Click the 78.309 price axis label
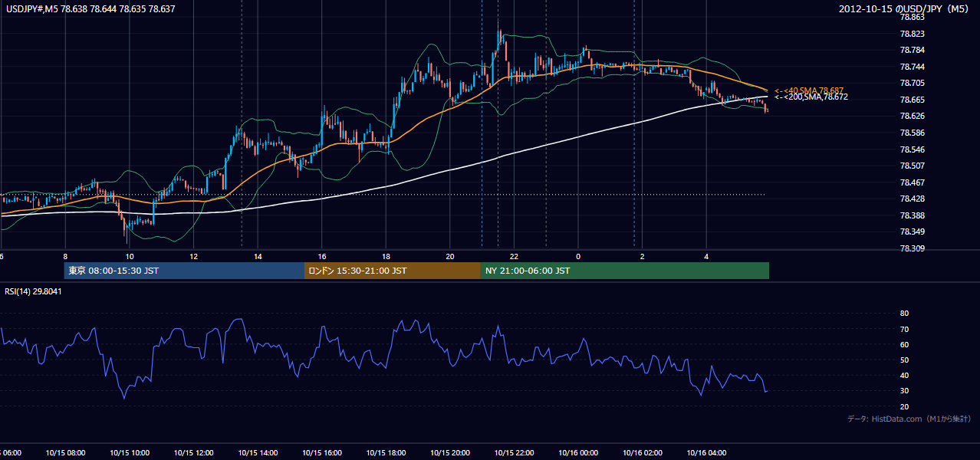This screenshot has width=980, height=460. (913, 248)
